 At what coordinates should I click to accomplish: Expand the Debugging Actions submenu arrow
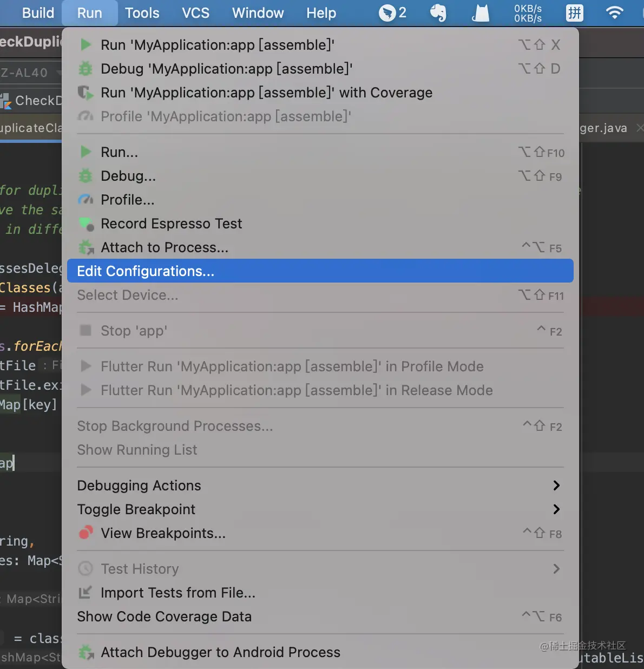coord(556,486)
